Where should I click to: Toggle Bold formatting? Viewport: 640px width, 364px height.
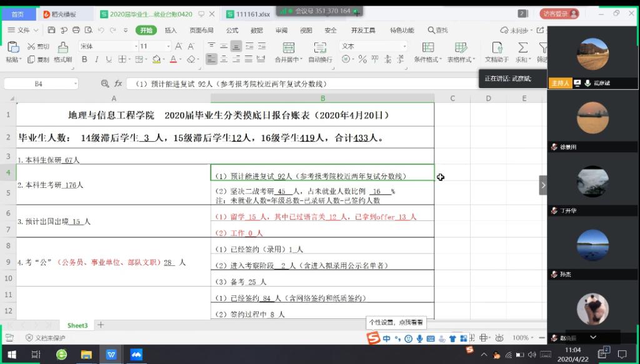point(84,60)
